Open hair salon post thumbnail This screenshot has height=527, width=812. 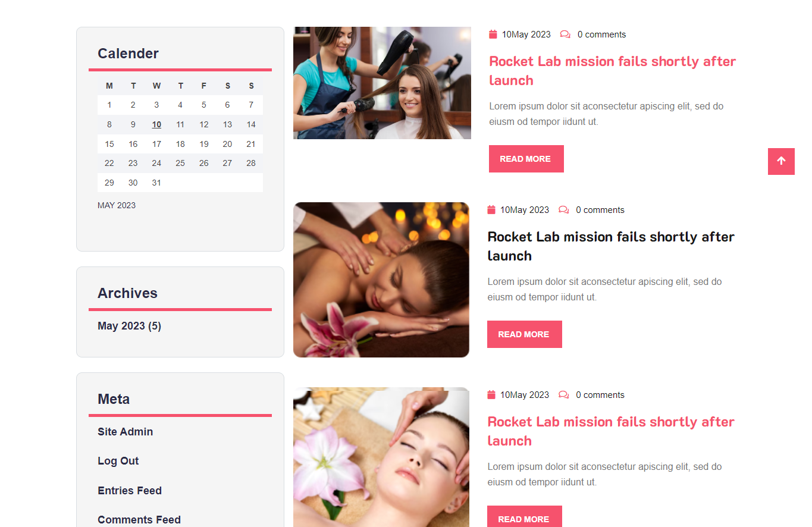click(x=382, y=83)
